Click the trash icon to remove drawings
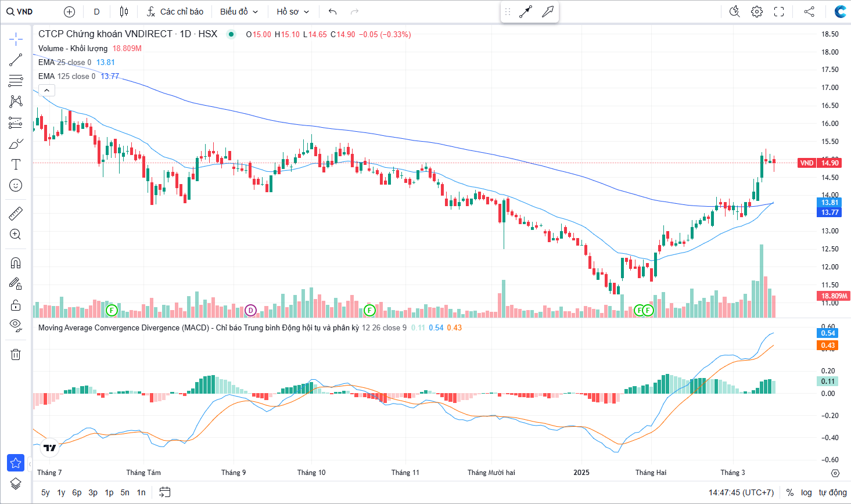The height and width of the screenshot is (504, 851). click(x=16, y=354)
